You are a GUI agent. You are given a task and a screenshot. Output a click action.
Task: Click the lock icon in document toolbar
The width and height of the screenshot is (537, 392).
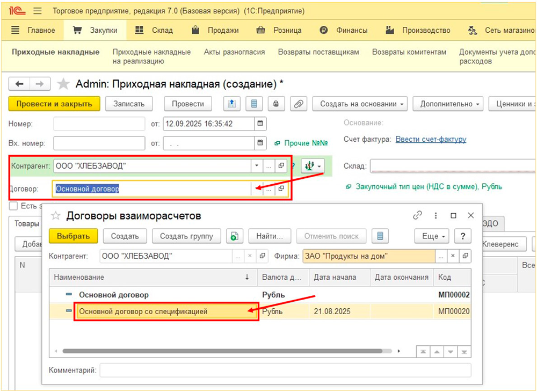(276, 104)
